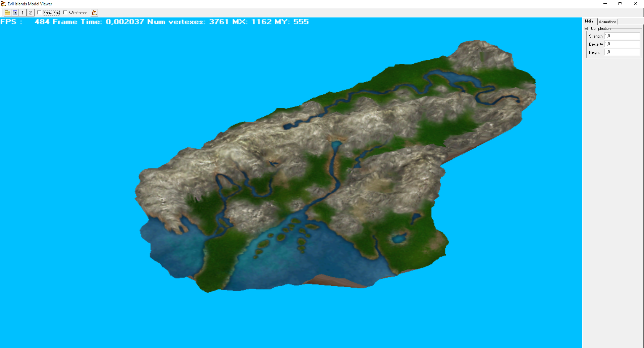Enable the Show Box checkbox
This screenshot has width=644, height=348.
[x=39, y=13]
